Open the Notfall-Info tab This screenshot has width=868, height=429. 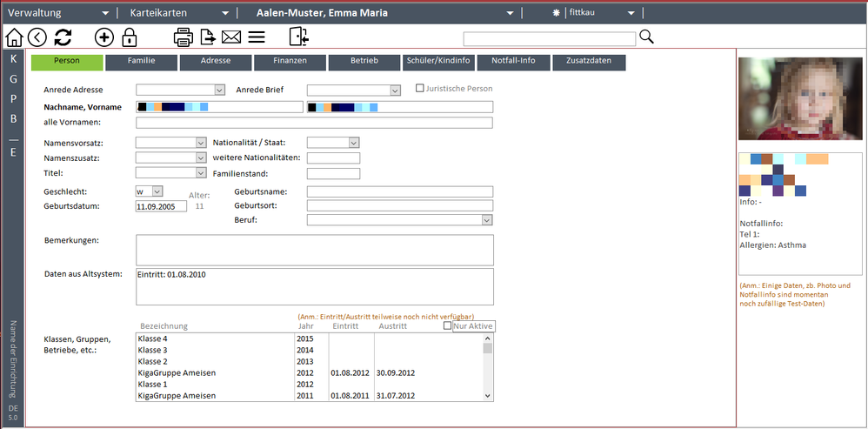click(x=513, y=63)
